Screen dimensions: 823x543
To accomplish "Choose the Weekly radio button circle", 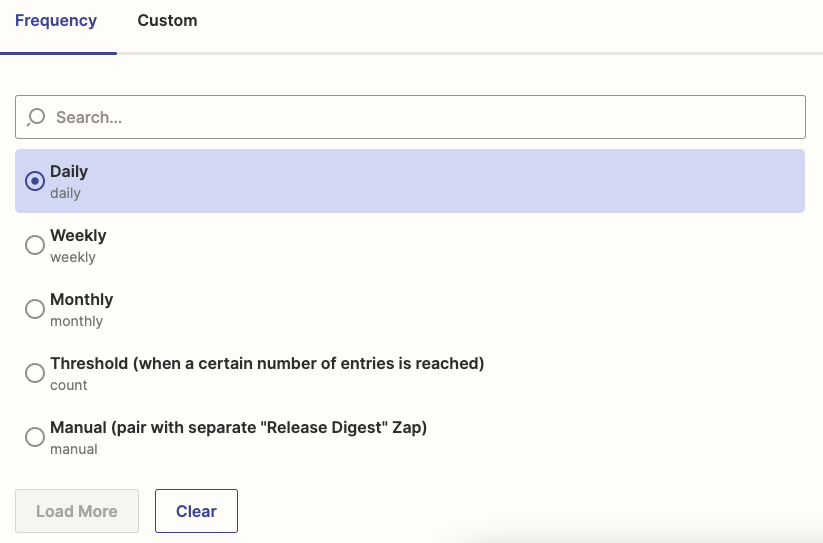I will (x=35, y=245).
